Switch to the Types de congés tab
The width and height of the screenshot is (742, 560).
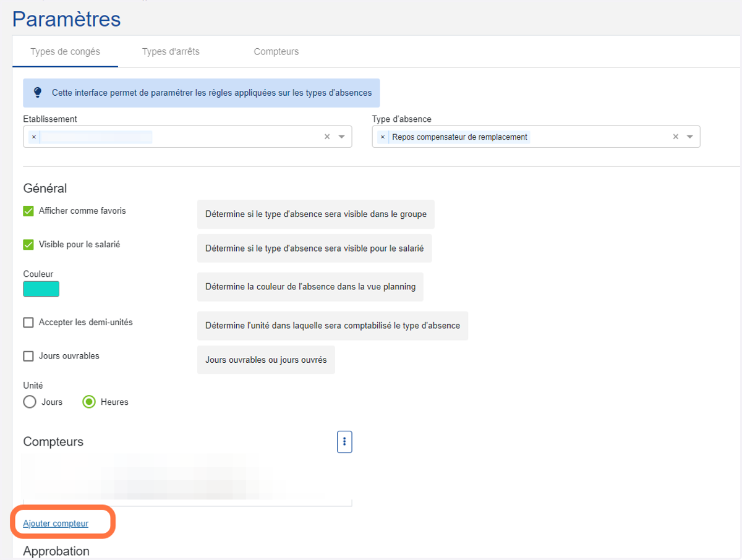pyautogui.click(x=65, y=52)
